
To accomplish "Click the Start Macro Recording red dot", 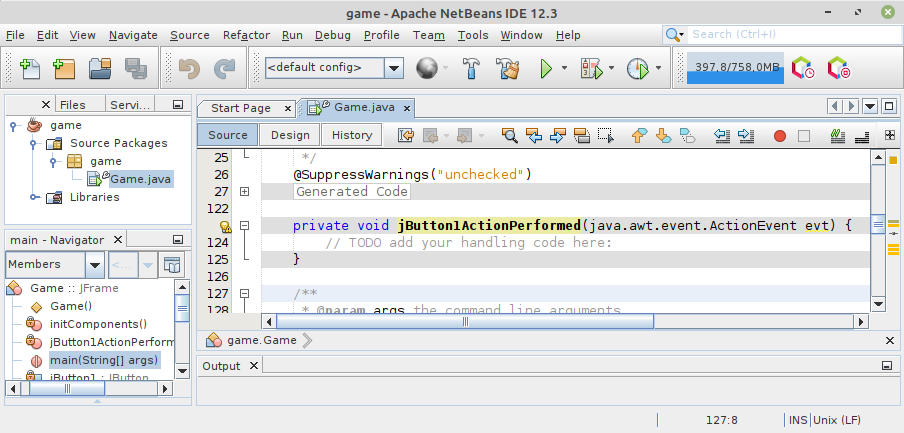I will [779, 136].
